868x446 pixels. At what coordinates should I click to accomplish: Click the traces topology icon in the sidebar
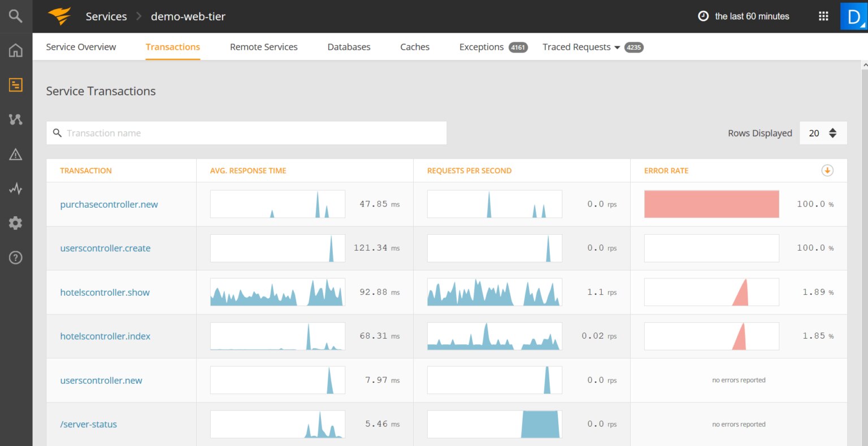pyautogui.click(x=15, y=119)
